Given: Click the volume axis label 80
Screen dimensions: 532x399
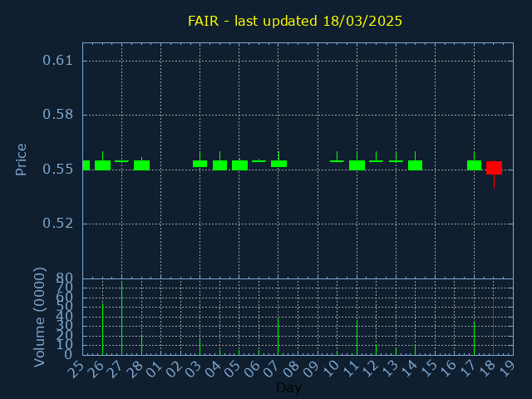Looking at the screenshot, I should (x=64, y=278).
